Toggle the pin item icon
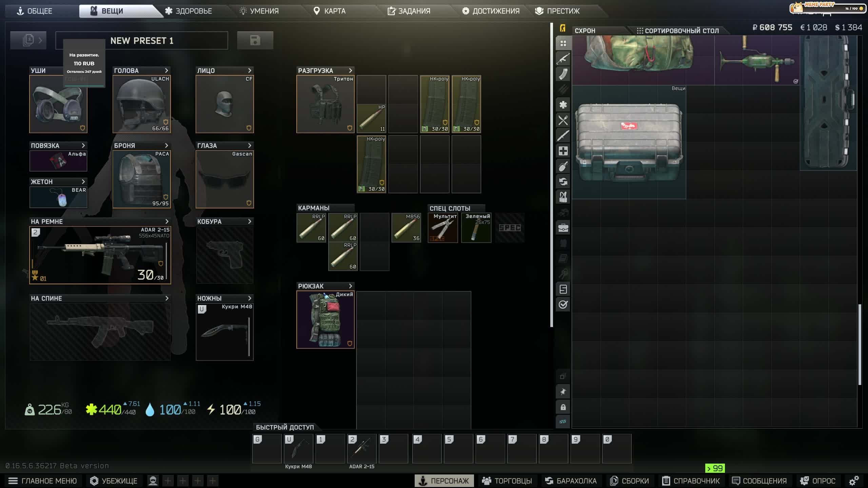The width and height of the screenshot is (868, 488). 563,392
